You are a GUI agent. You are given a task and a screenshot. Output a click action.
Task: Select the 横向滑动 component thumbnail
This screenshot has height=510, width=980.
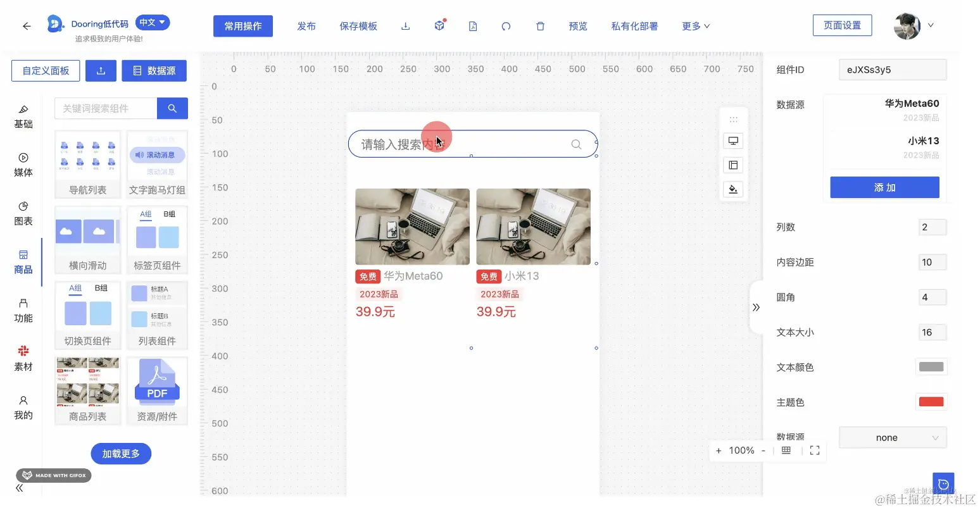[x=88, y=240]
